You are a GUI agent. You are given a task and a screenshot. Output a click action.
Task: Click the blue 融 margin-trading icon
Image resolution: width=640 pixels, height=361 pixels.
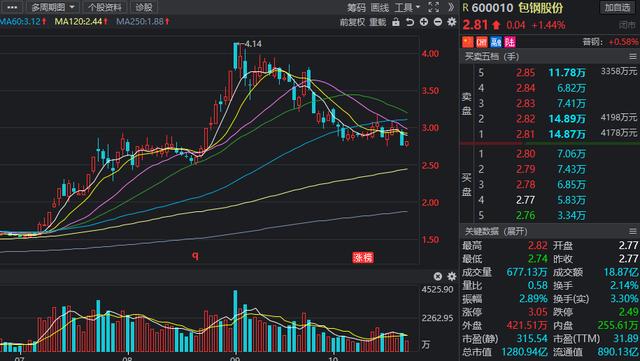(x=496, y=42)
